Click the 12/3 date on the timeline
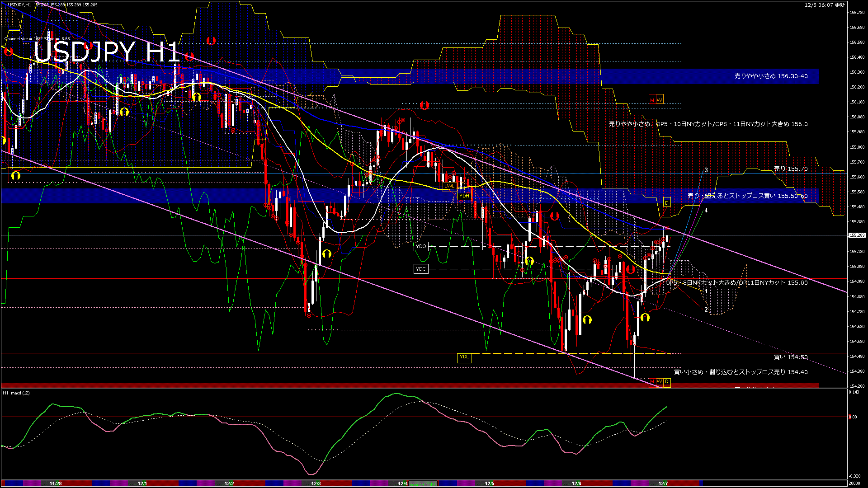The width and height of the screenshot is (868, 488). coord(316,483)
